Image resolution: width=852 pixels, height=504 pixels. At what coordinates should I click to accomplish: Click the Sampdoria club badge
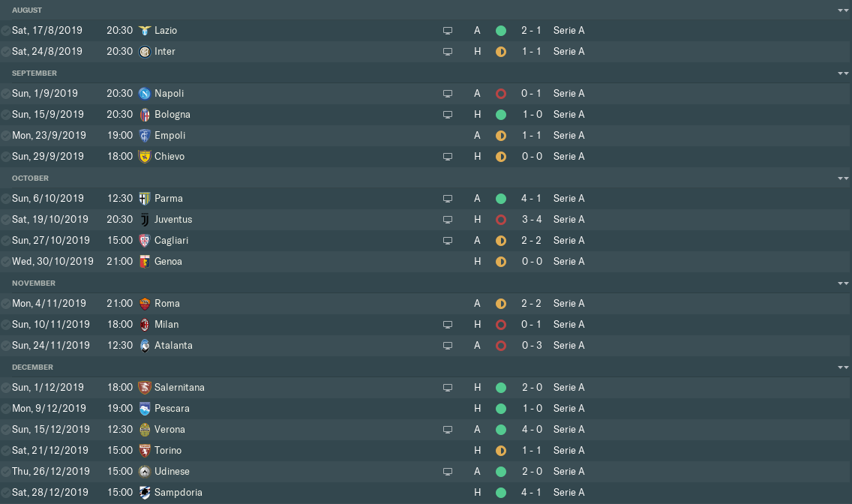(x=145, y=493)
